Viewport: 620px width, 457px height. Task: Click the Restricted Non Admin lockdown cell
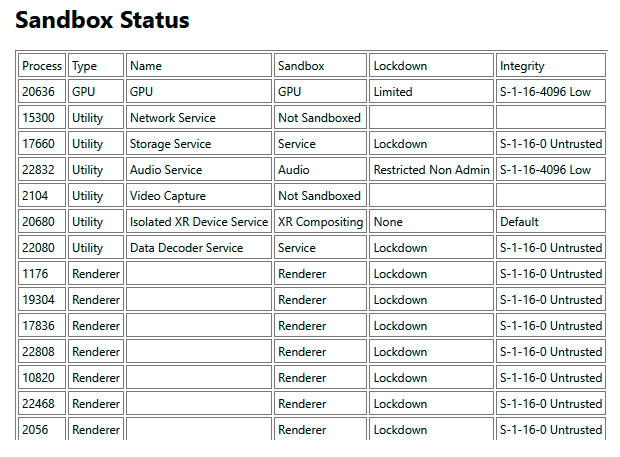(x=431, y=170)
